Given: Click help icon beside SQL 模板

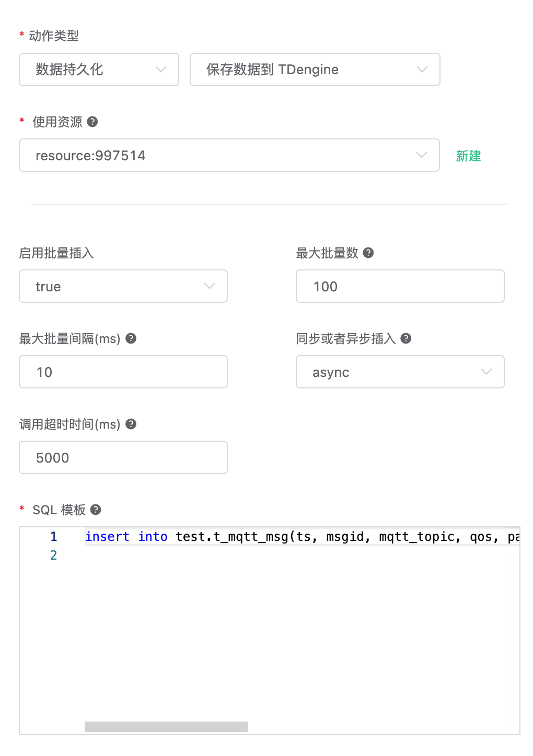Looking at the screenshot, I should [96, 510].
